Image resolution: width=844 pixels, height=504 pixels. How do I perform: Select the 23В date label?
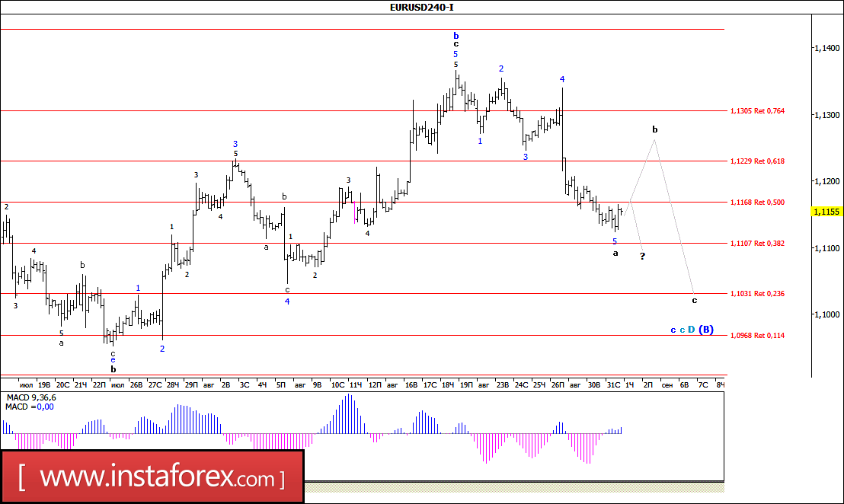click(503, 385)
